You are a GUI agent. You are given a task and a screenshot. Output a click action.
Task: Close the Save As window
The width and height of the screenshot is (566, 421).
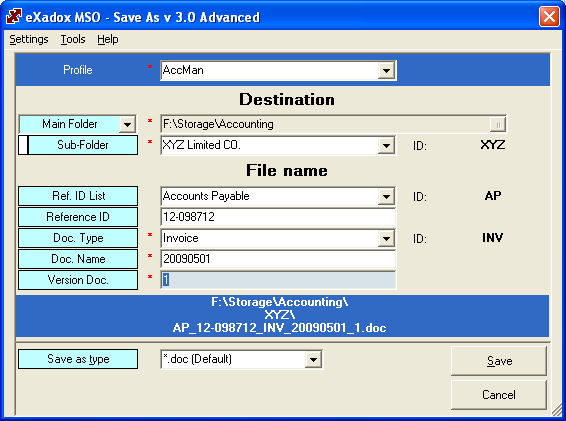point(549,17)
